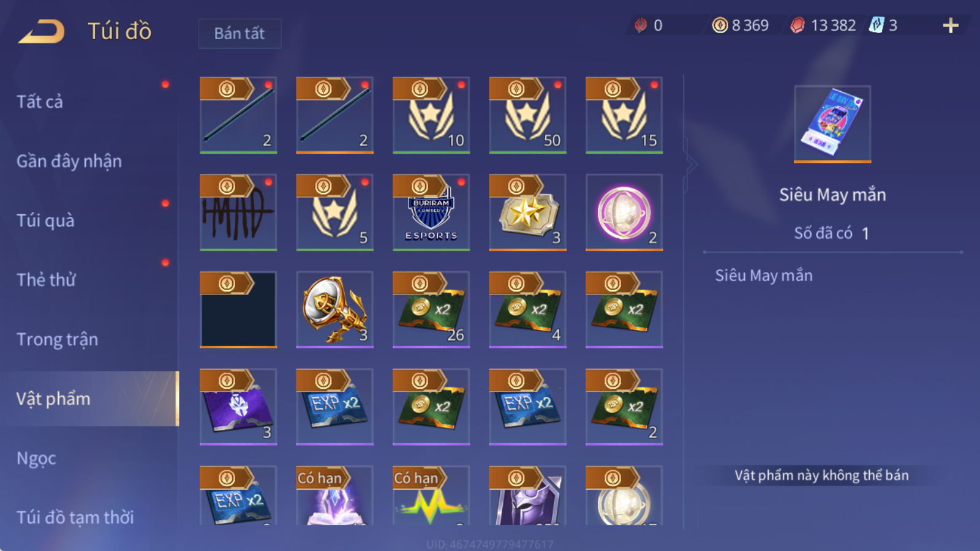This screenshot has height=551, width=980.
Task: Collapse the item detail panel arrow
Action: (x=692, y=164)
